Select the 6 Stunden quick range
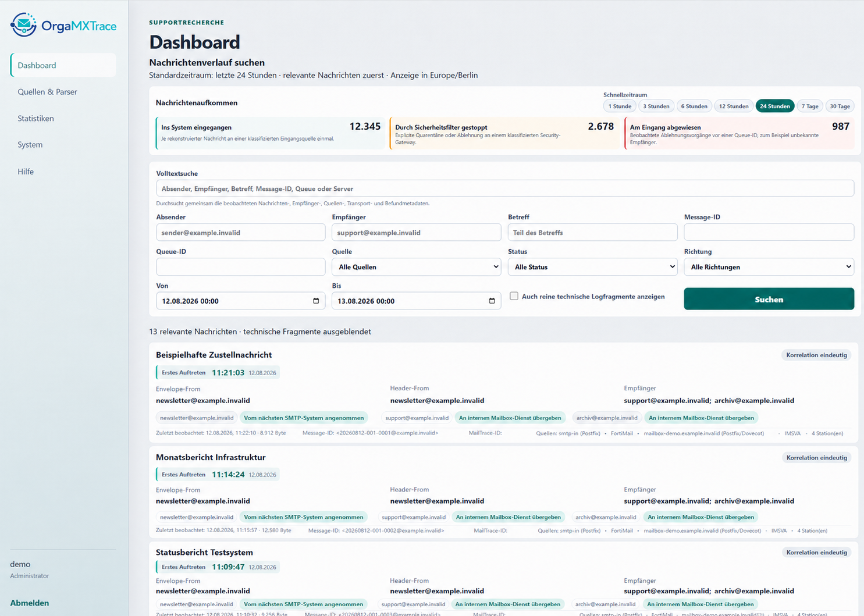This screenshot has height=616, width=864. coord(694,106)
